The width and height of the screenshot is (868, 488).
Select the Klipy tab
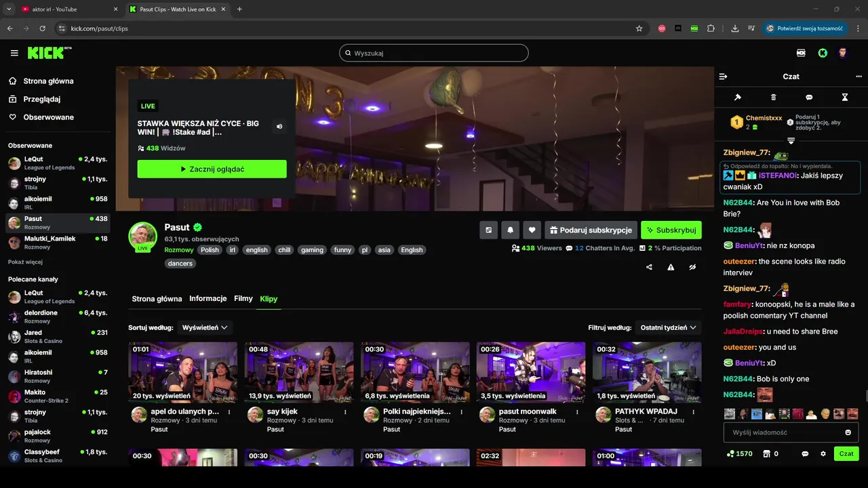pos(269,299)
